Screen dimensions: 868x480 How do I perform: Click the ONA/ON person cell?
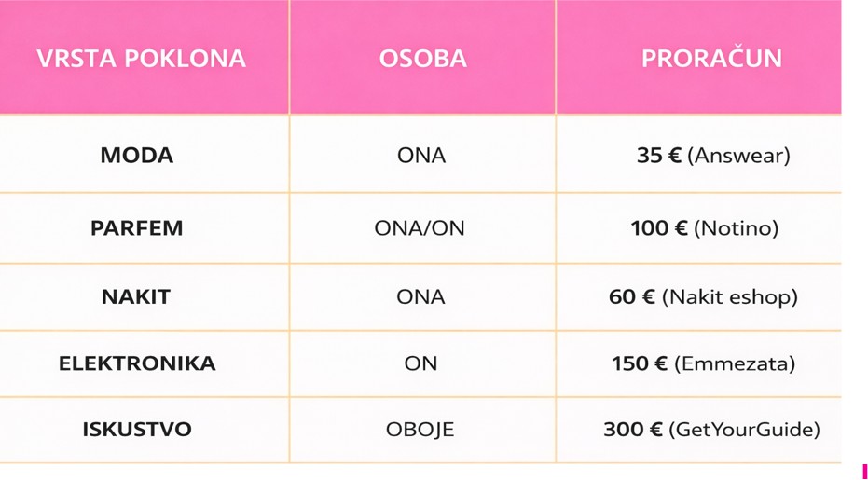420,227
